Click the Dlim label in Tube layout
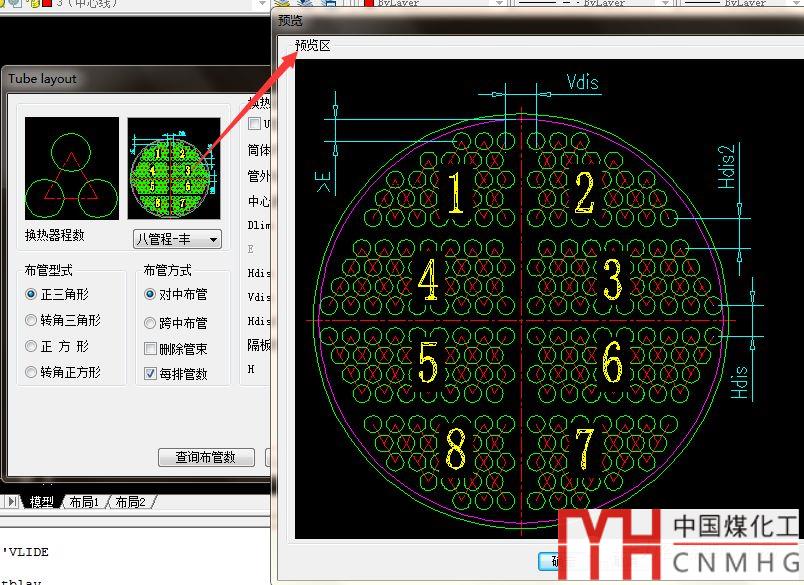This screenshot has width=804, height=585. click(259, 225)
